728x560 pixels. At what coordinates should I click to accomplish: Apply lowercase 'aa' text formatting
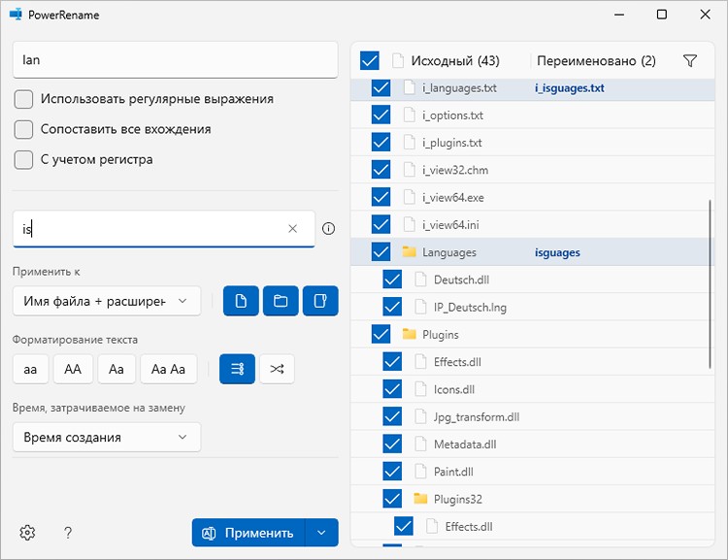(x=30, y=369)
